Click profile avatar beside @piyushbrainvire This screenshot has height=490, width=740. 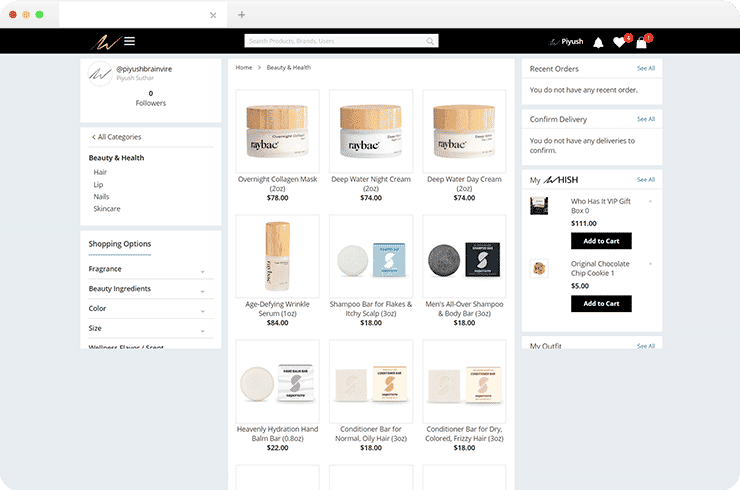[100, 73]
